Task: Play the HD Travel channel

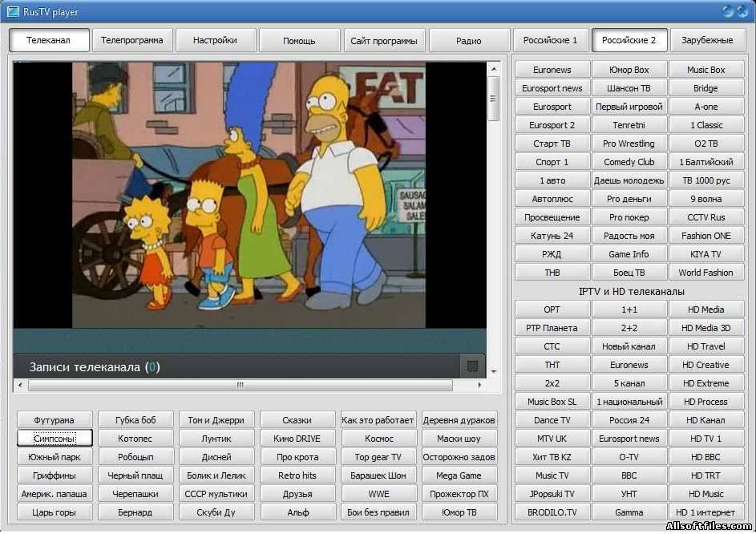Action: [705, 346]
